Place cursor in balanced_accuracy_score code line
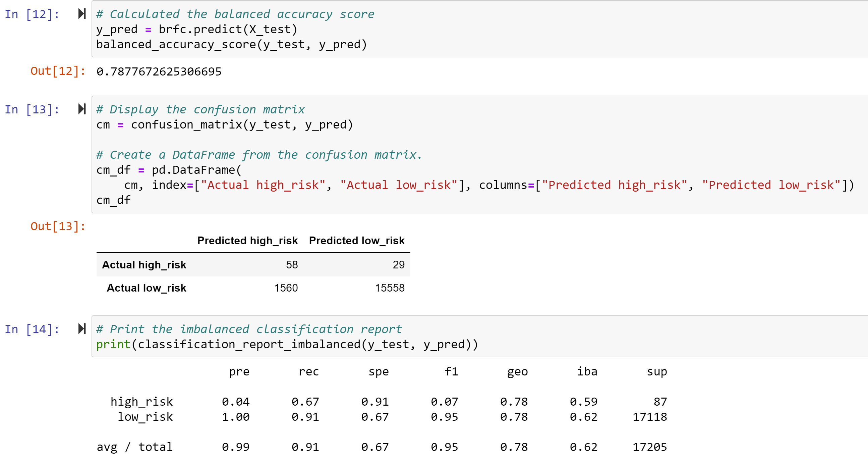The image size is (868, 461). tap(231, 45)
